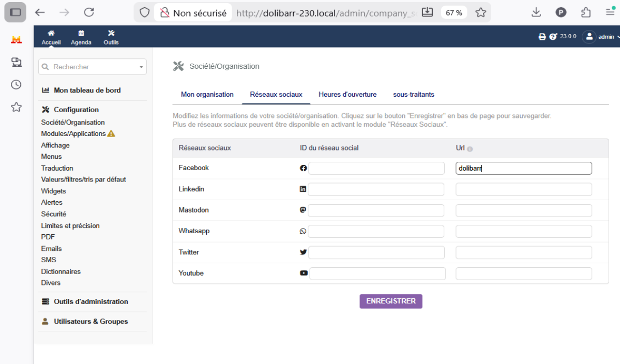Bookmark this page with the star icon
Image resolution: width=620 pixels, height=364 pixels.
481,12
